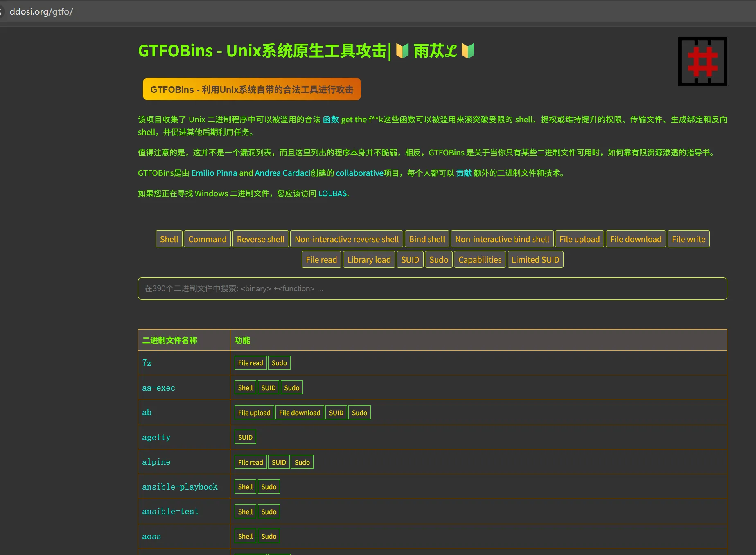Click Sudo tag in ansible-test row
The image size is (756, 555).
[x=269, y=512]
